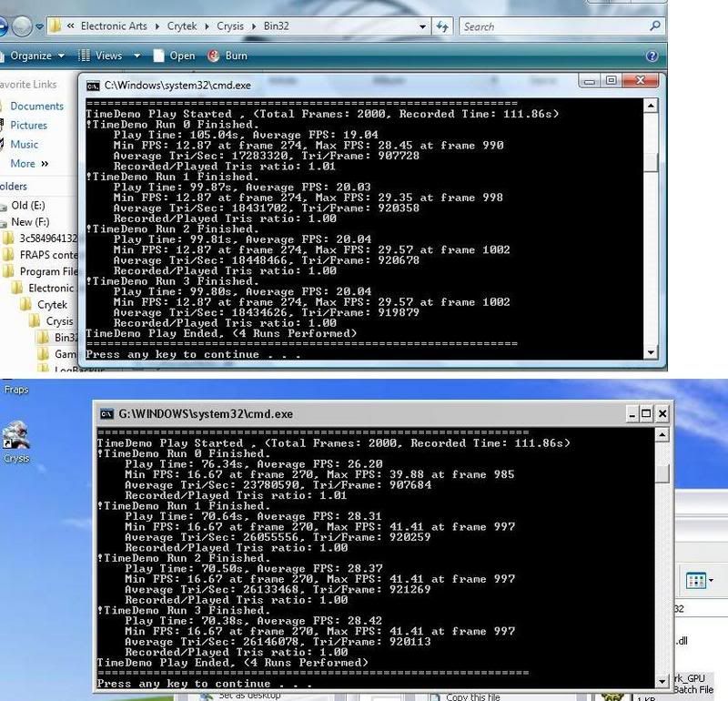Select the Program Files folder in tree
The image size is (728, 701).
point(48,271)
